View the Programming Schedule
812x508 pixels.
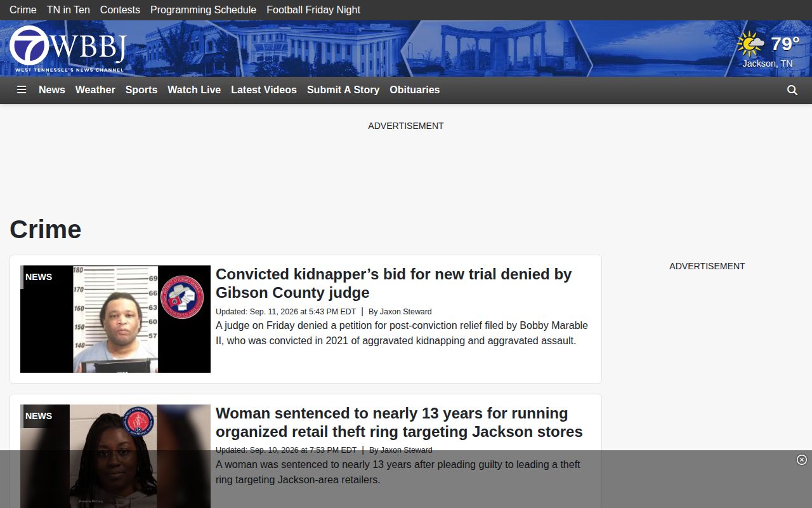203,10
